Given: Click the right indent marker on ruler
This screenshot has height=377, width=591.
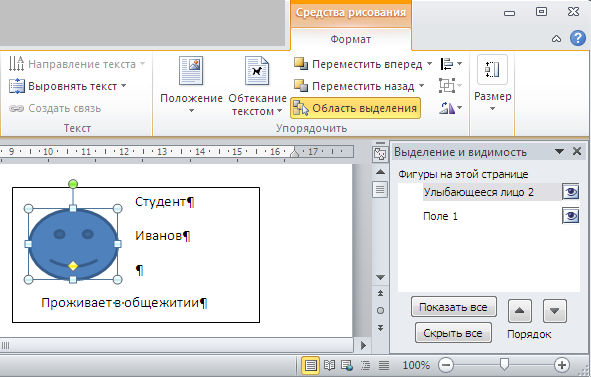Looking at the screenshot, I should [294, 152].
